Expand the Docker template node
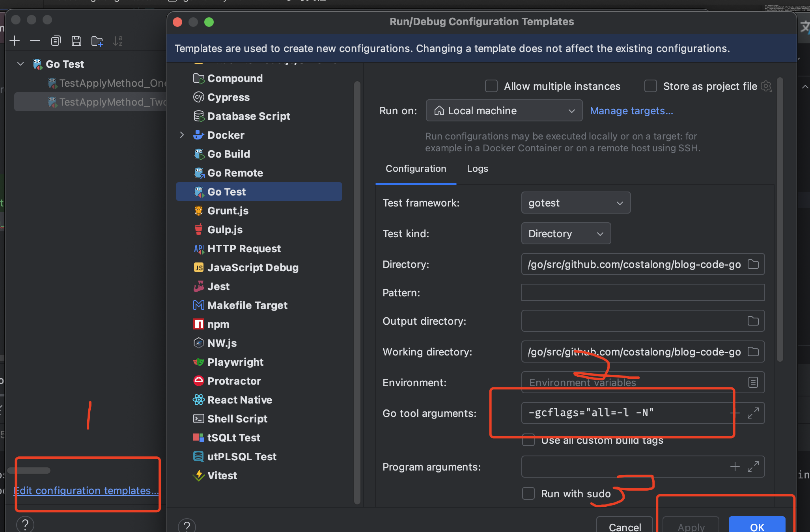810x532 pixels. 182,135
